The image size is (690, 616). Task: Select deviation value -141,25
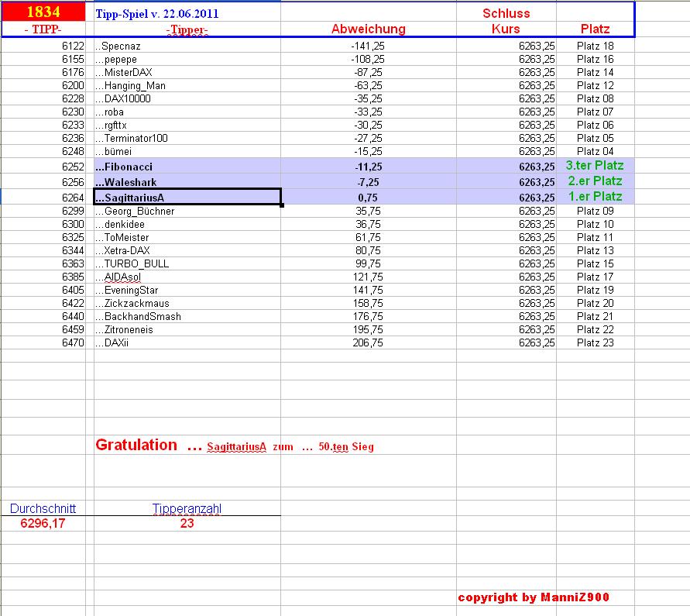coord(368,46)
